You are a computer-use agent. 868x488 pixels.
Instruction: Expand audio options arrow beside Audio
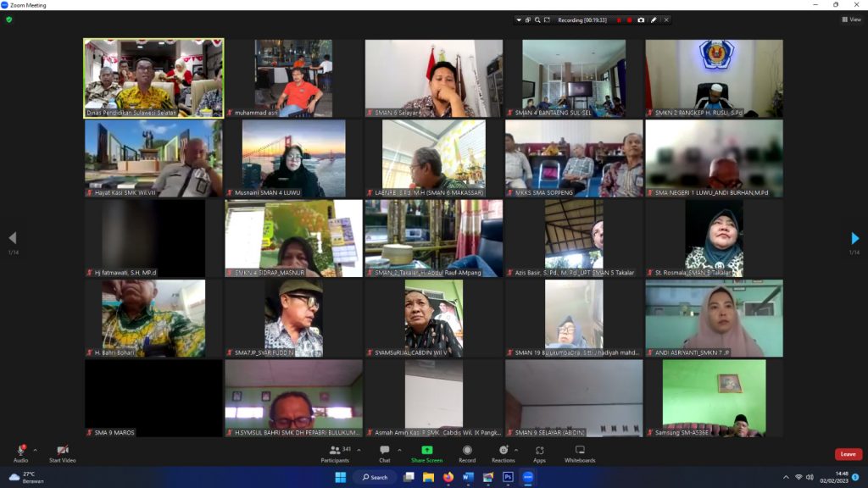[35, 451]
